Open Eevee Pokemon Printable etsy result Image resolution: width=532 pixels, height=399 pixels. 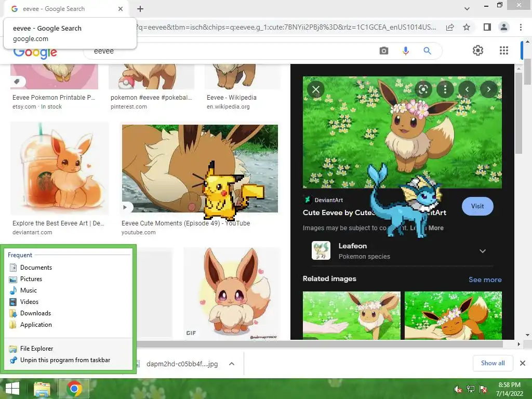54,77
